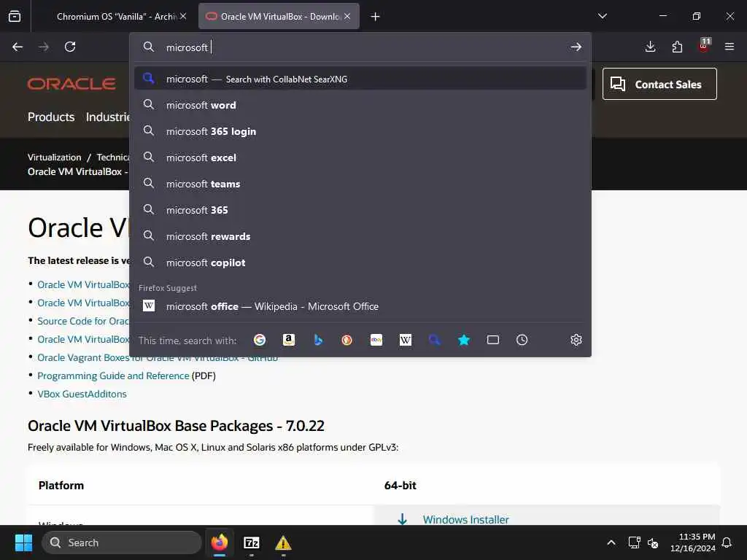747x560 pixels.
Task: Click the taskbar Search box
Action: coord(122,542)
